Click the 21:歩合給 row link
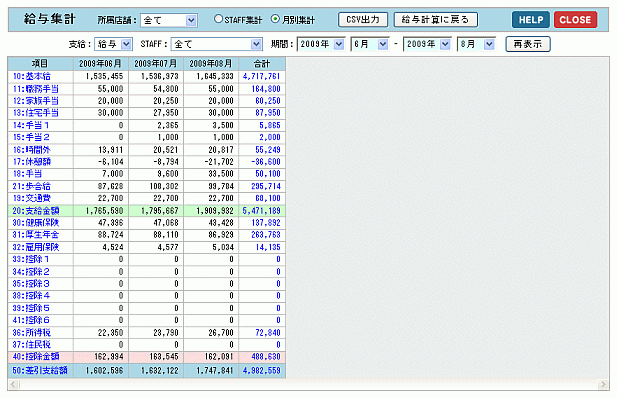617x398 pixels. coord(31,186)
